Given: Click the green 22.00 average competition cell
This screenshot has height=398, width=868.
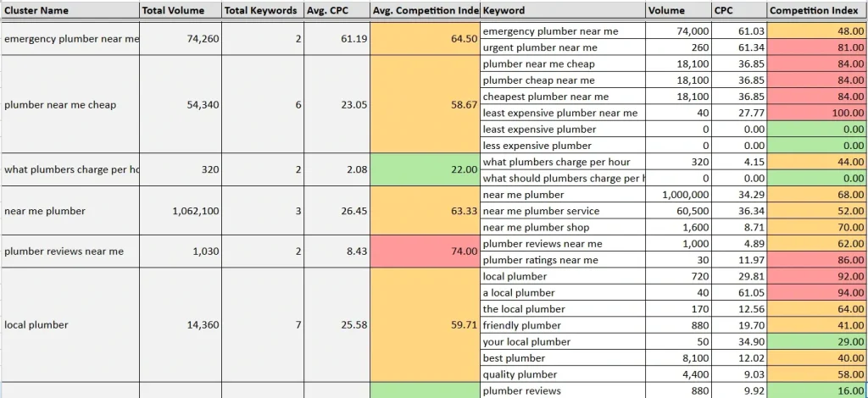Looking at the screenshot, I should tap(425, 169).
